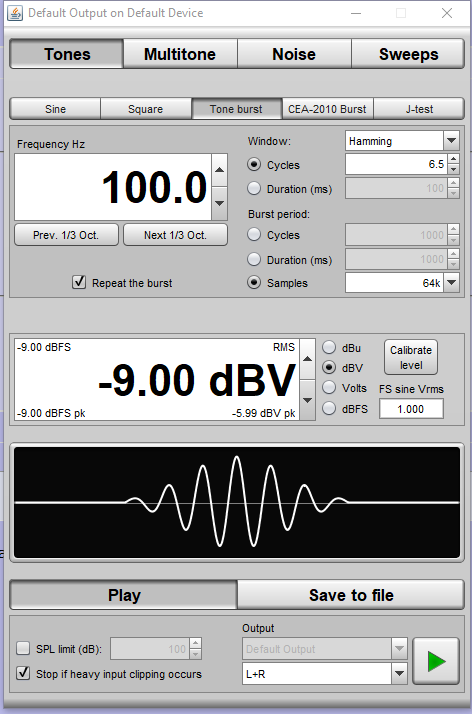The image size is (472, 714).
Task: Decrement the window Cycles value 6.5
Action: point(453,169)
